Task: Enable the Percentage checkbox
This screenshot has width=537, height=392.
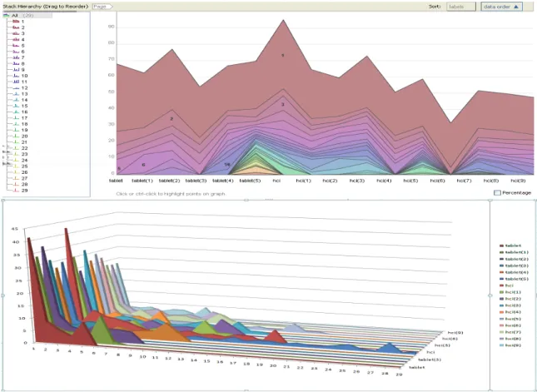Action: pyautogui.click(x=497, y=193)
